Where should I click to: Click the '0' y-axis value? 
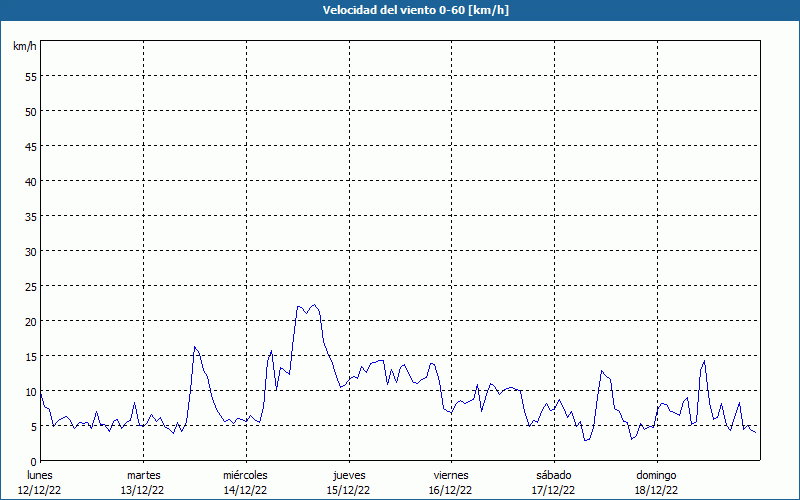pyautogui.click(x=34, y=462)
